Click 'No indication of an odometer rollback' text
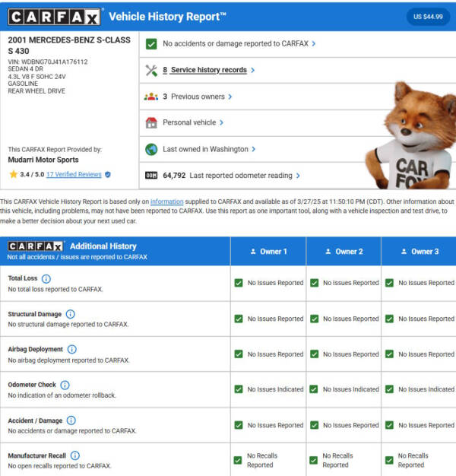The height and width of the screenshot is (476, 456). 62,395
